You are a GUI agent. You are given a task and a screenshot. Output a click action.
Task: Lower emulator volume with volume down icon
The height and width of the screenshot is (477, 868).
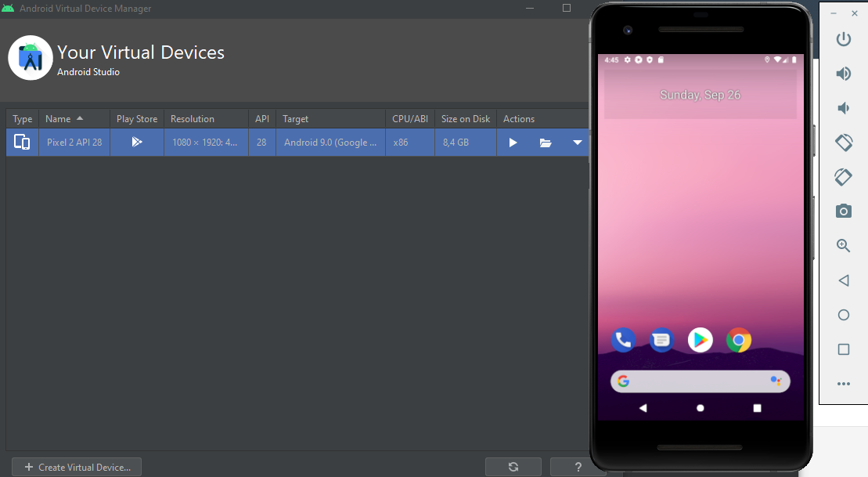[x=843, y=107]
